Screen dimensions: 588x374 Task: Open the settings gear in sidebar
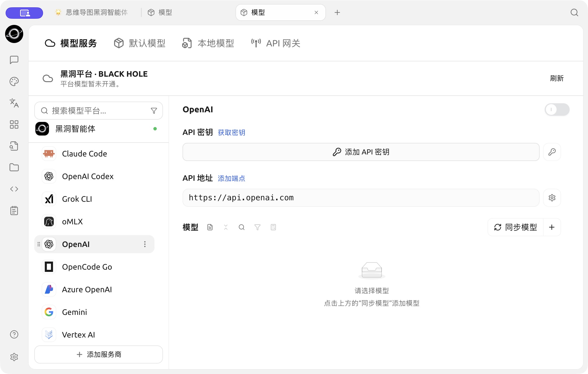[14, 357]
